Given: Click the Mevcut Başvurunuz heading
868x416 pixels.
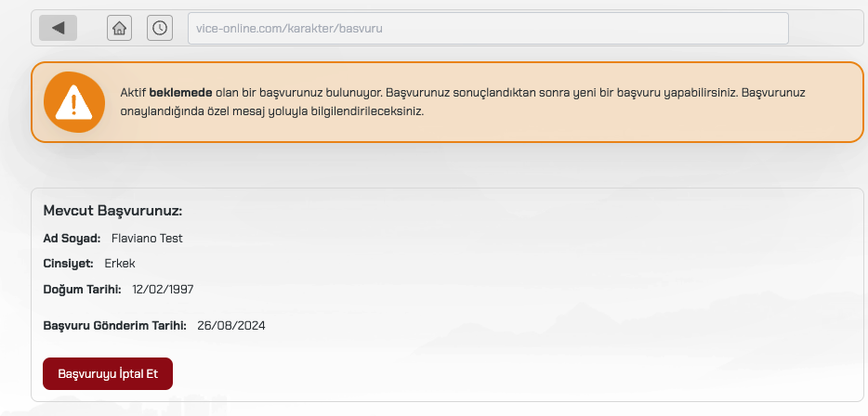Looking at the screenshot, I should pos(112,210).
